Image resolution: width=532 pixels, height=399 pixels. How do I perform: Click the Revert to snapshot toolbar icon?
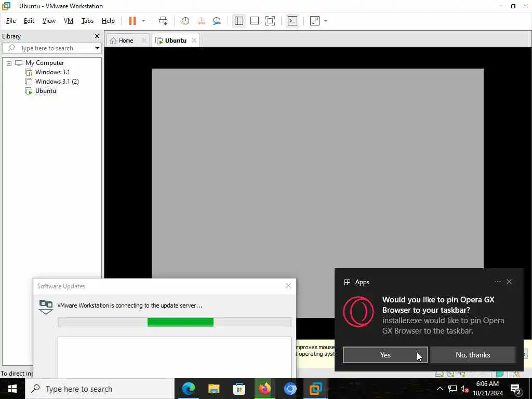[201, 21]
